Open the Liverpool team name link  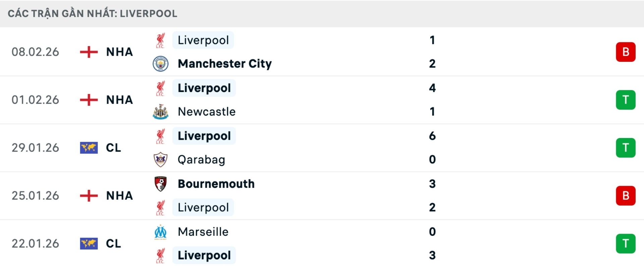[x=203, y=40]
